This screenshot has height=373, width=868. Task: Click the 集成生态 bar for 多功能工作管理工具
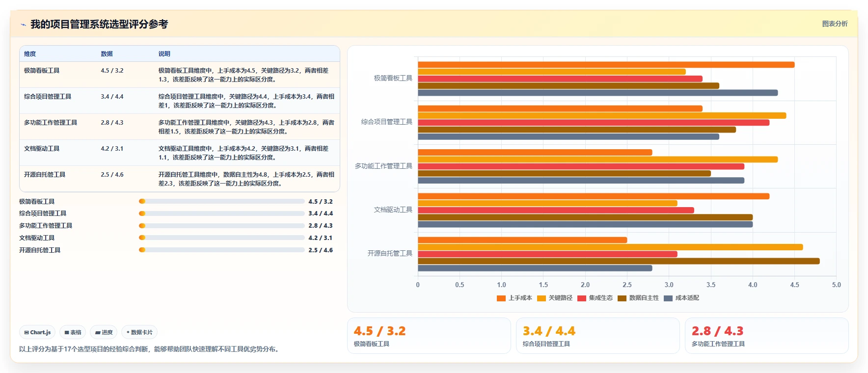coord(581,166)
